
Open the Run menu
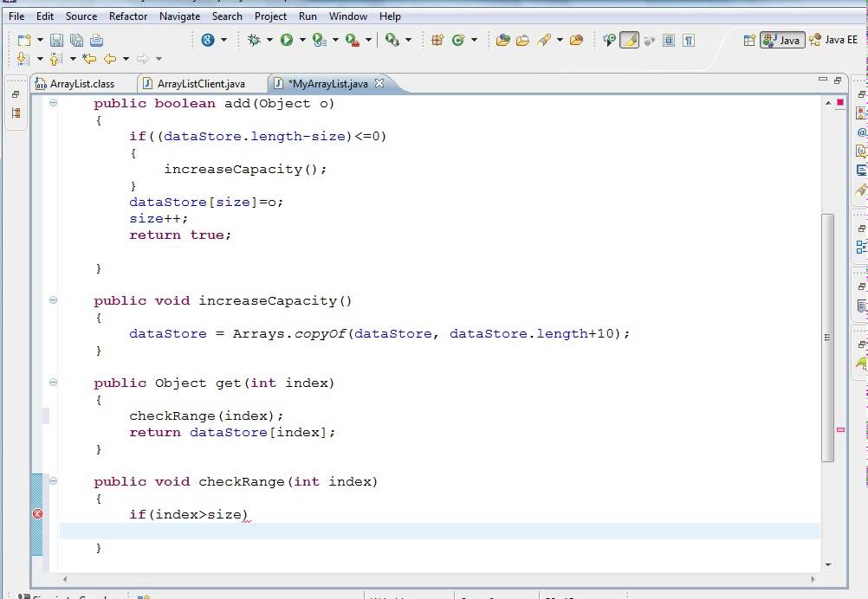308,16
